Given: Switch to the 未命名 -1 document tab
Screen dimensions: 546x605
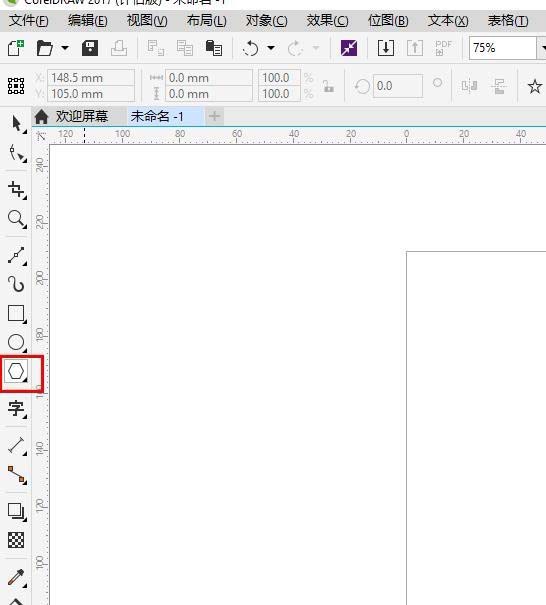Looking at the screenshot, I should pos(165,116).
